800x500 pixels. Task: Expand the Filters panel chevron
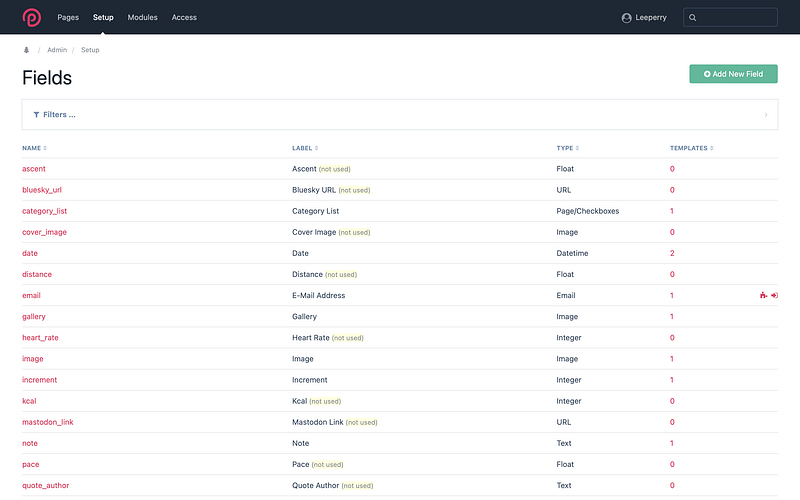[766, 115]
